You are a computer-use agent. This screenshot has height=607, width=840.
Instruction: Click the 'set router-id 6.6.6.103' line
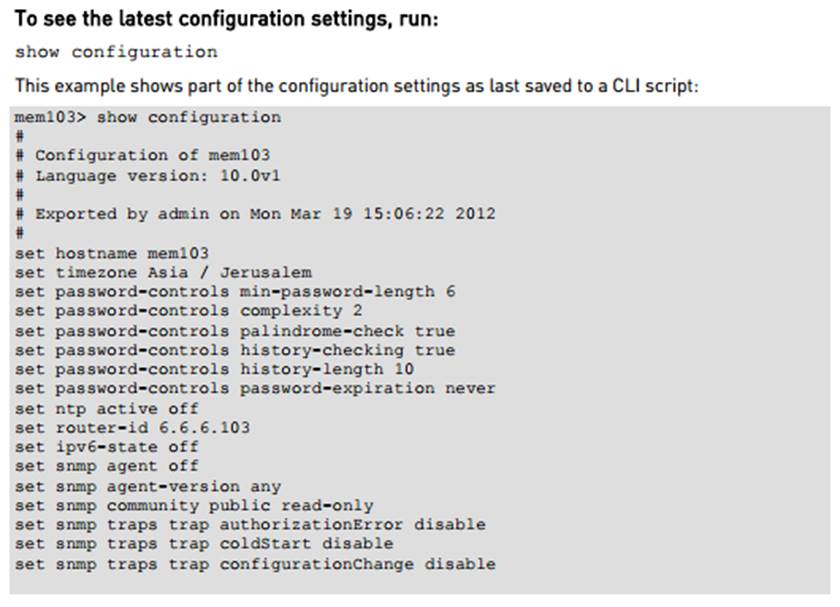132,428
